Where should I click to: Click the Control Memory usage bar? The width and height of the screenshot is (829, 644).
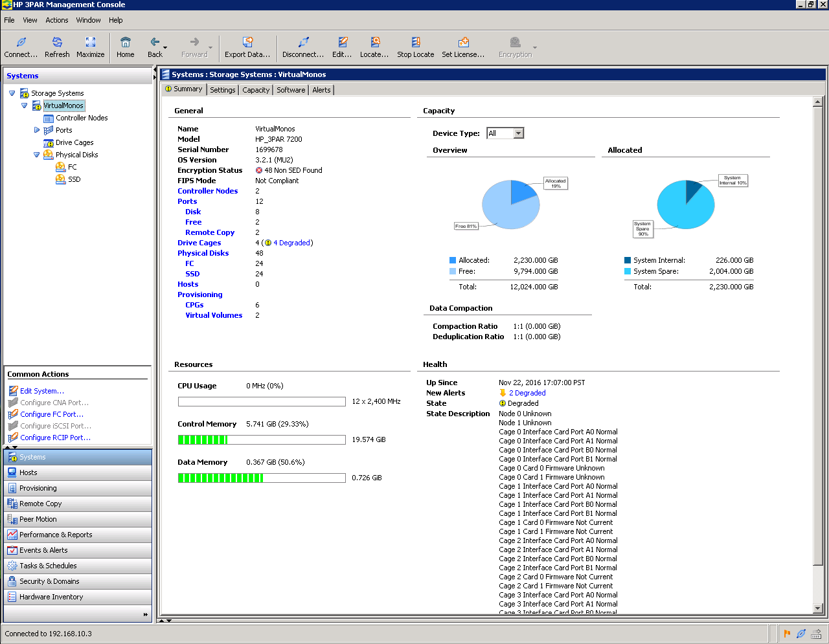click(x=262, y=439)
